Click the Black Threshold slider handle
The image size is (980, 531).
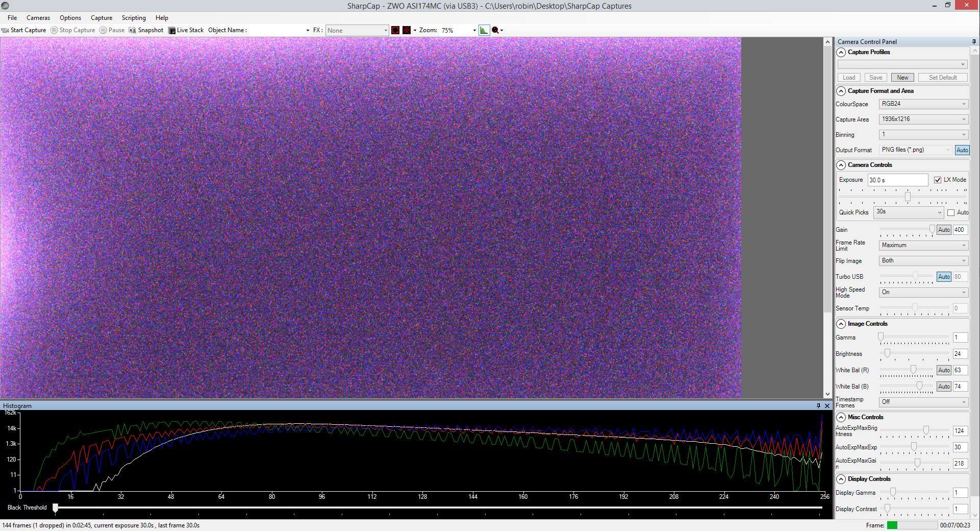[55, 508]
